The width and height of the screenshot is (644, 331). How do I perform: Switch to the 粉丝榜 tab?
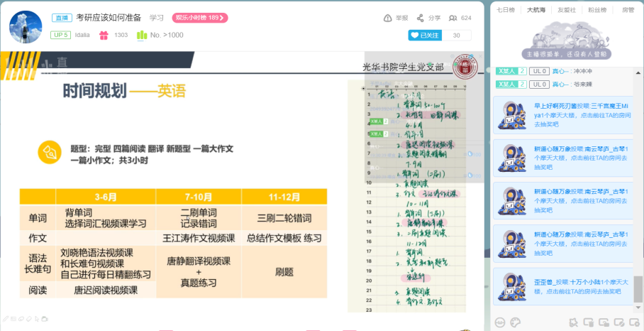pyautogui.click(x=597, y=10)
